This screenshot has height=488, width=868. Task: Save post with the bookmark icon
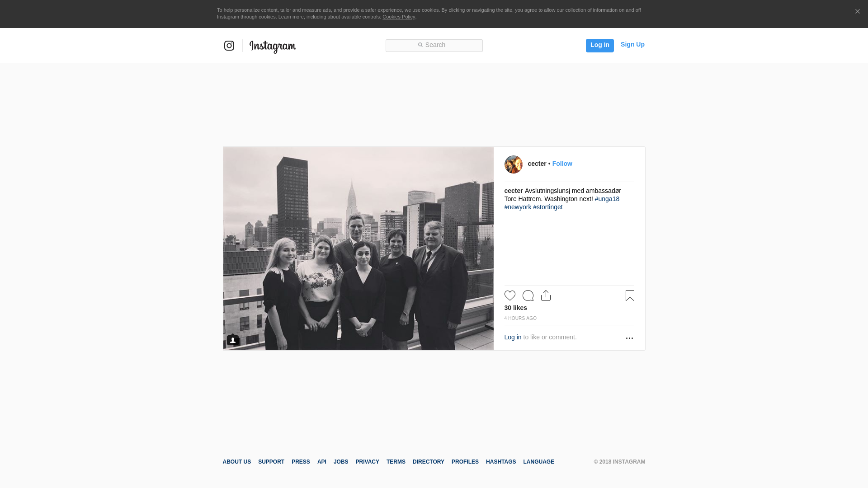[630, 296]
